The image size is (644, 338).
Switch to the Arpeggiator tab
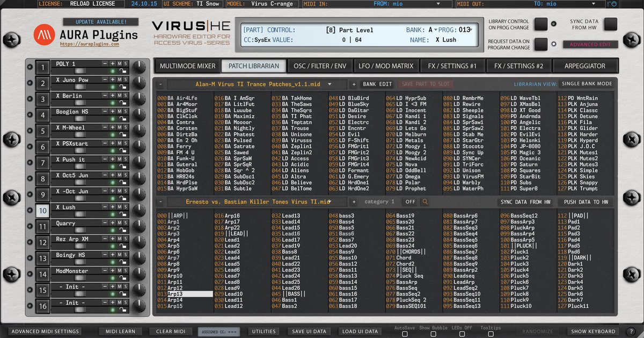585,66
